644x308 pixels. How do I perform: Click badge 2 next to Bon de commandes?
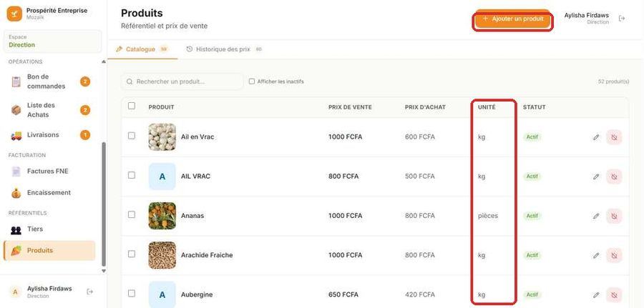coord(85,81)
